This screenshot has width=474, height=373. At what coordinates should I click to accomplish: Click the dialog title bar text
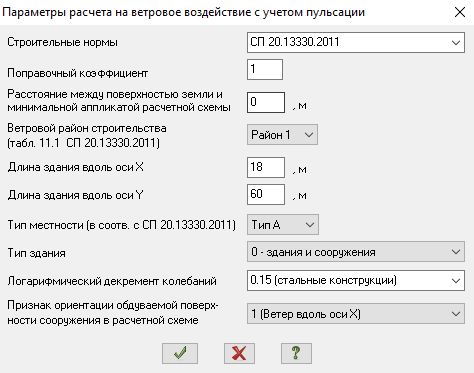184,12
